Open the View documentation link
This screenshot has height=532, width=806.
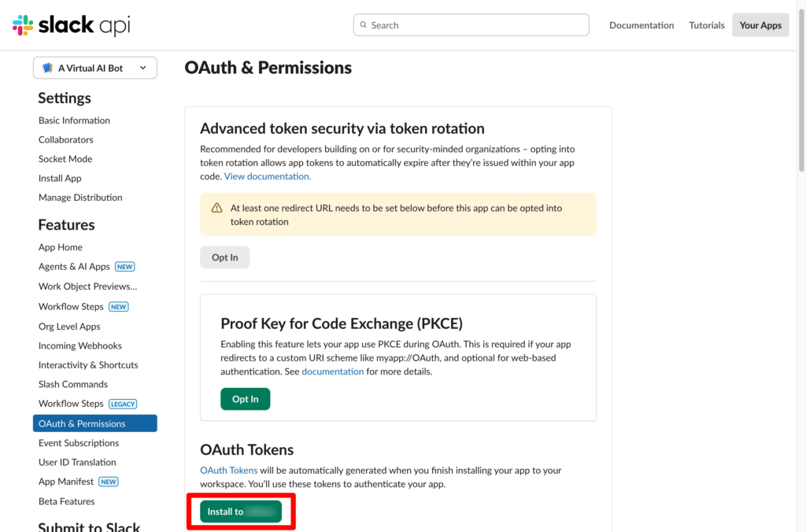(x=268, y=176)
